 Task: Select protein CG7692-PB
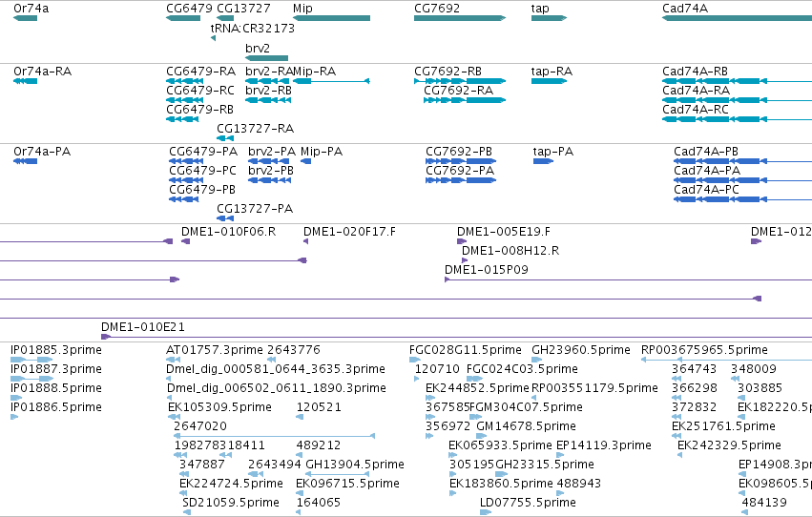click(x=461, y=161)
